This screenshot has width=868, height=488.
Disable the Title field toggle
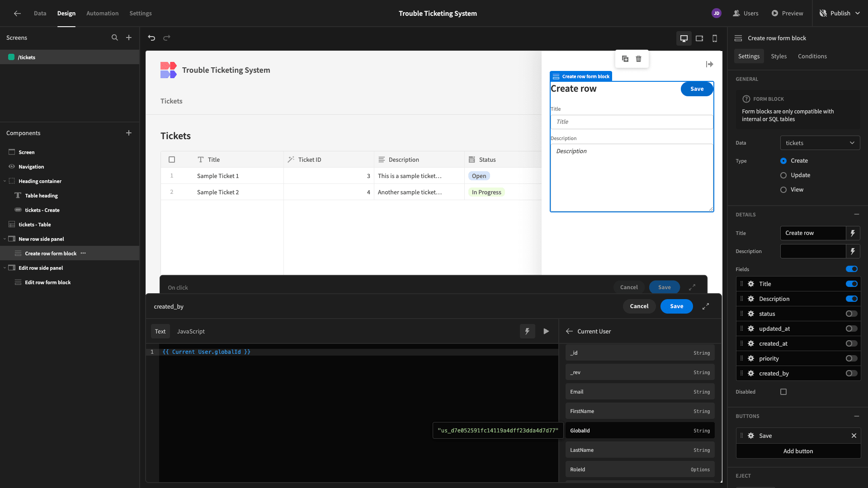852,284
